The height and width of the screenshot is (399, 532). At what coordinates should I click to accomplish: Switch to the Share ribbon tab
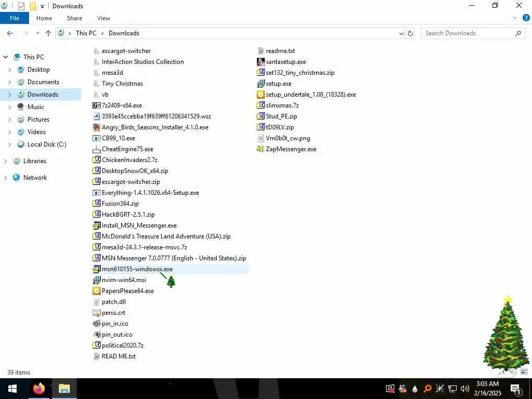tap(74, 18)
